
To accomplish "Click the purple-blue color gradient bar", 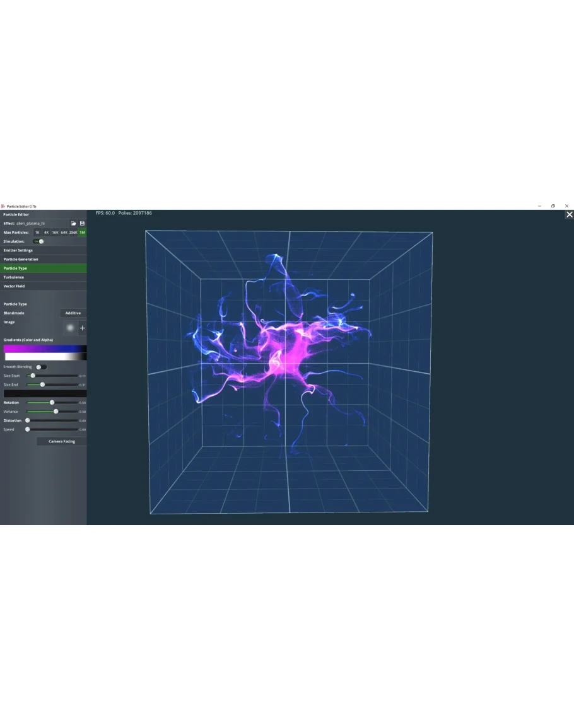I will pyautogui.click(x=45, y=349).
